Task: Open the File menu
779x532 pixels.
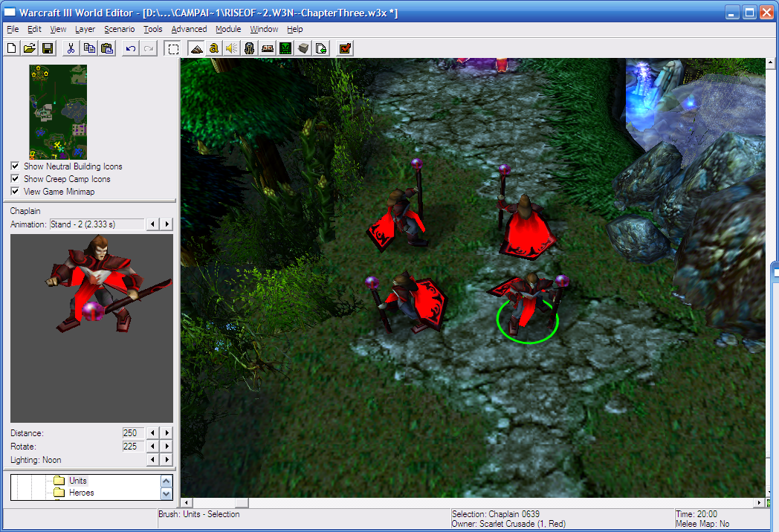Action: (13, 29)
